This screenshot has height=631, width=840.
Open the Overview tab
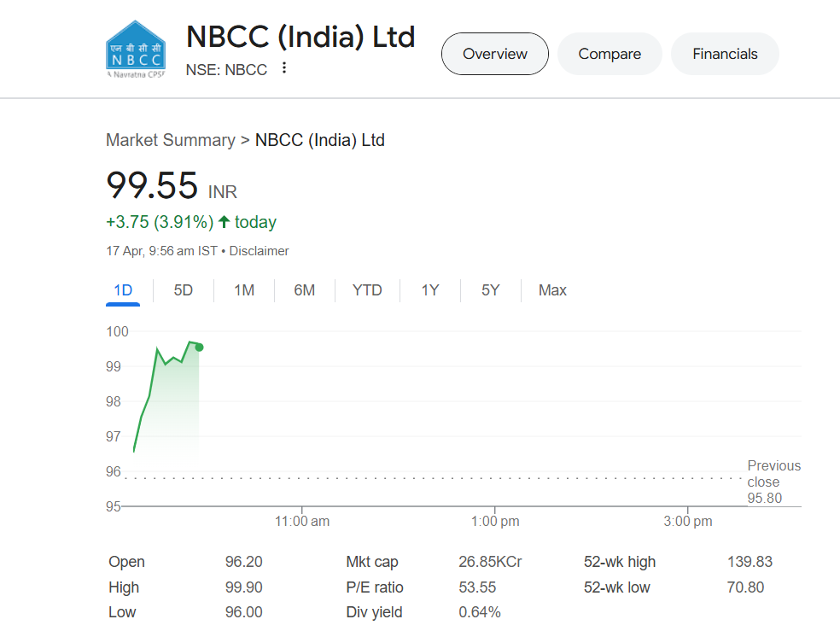[494, 54]
